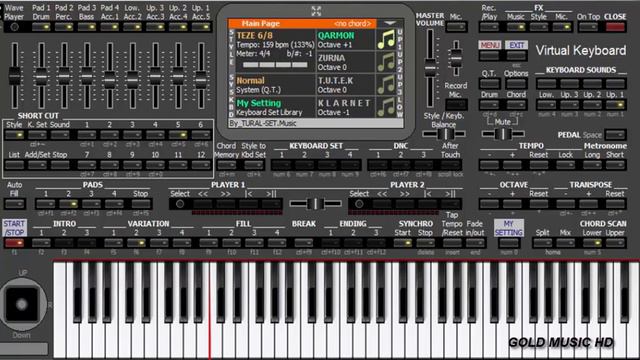Image resolution: width=640 pixels, height=360 pixels.
Task: Click Synchro Start button
Action: pyautogui.click(x=402, y=243)
